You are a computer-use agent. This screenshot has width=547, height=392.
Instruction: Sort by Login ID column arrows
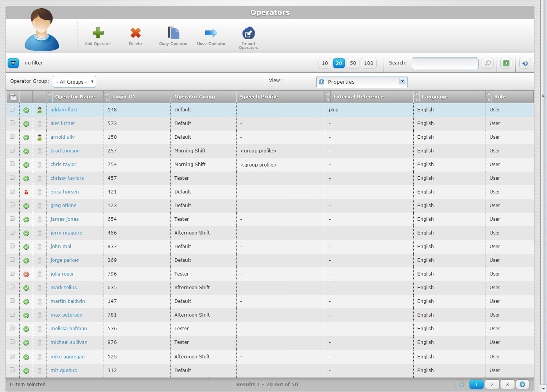[107, 97]
